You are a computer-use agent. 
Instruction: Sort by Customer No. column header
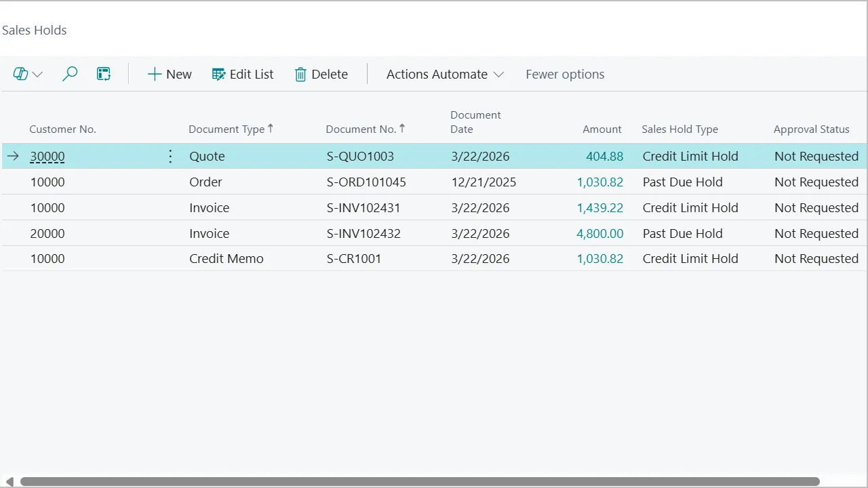click(x=63, y=129)
